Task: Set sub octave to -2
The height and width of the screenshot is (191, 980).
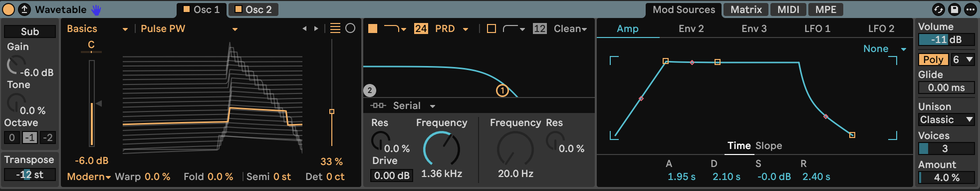Action: [x=48, y=137]
